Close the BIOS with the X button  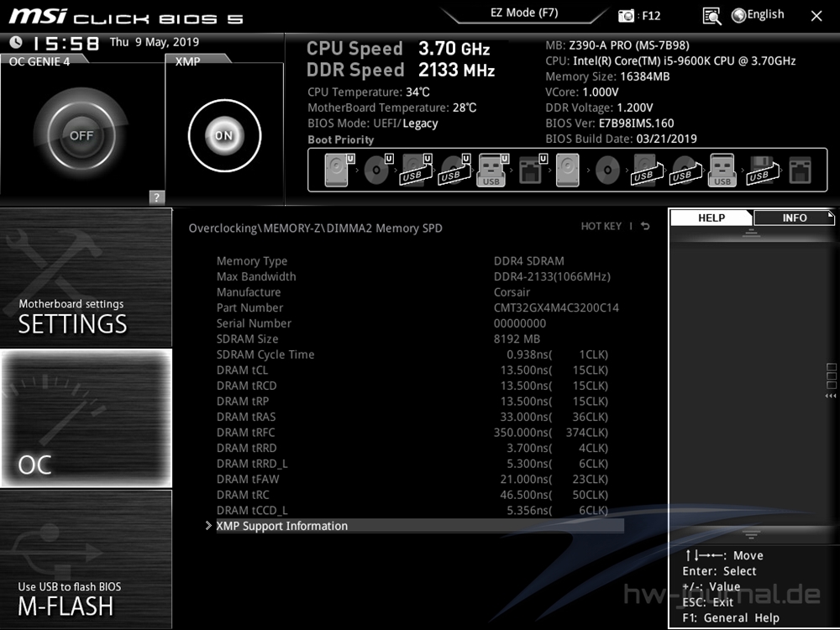816,16
